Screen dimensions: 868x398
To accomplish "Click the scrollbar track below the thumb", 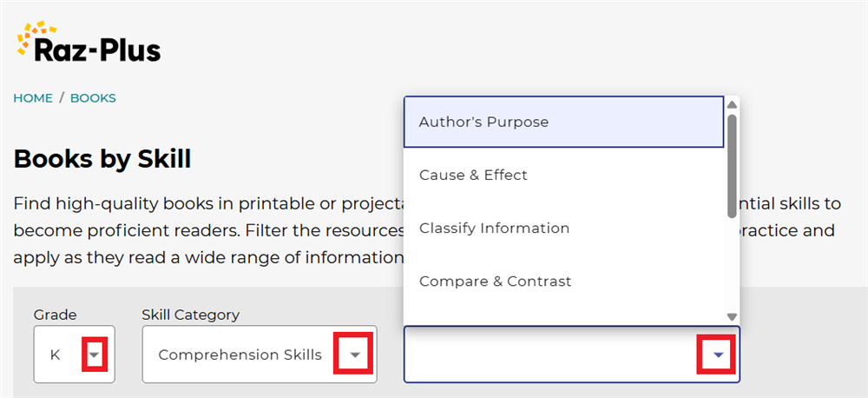I will pos(732,265).
